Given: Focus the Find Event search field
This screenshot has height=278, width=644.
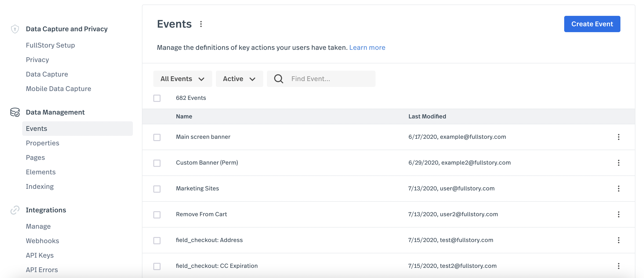Looking at the screenshot, I should [330, 79].
